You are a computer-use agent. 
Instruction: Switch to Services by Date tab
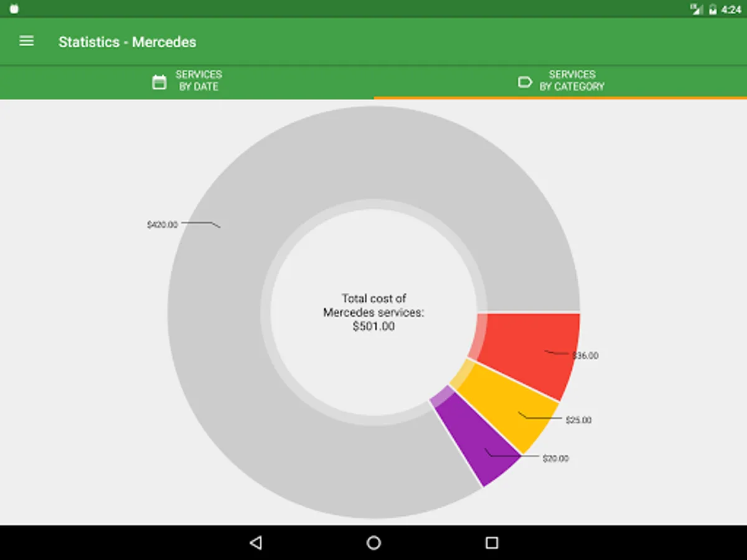click(187, 82)
